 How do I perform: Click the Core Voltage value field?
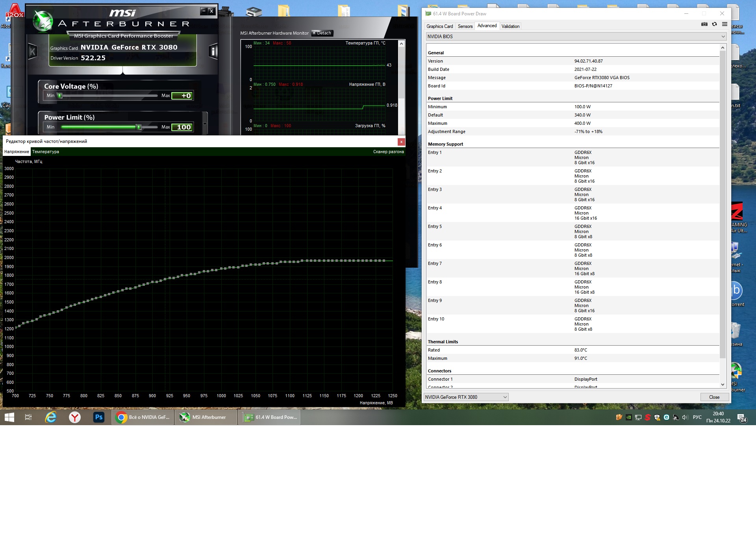click(x=182, y=96)
